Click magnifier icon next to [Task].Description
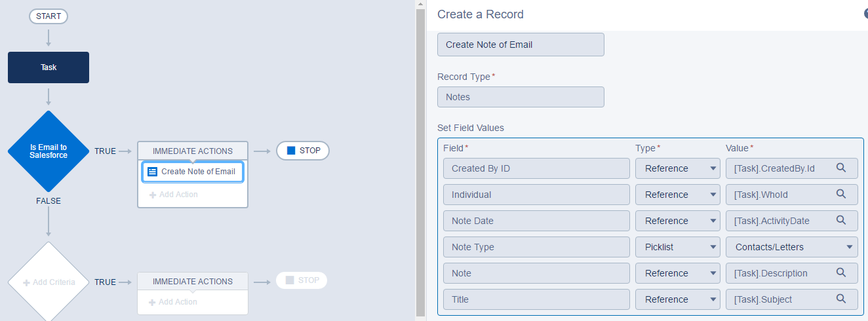 click(841, 273)
